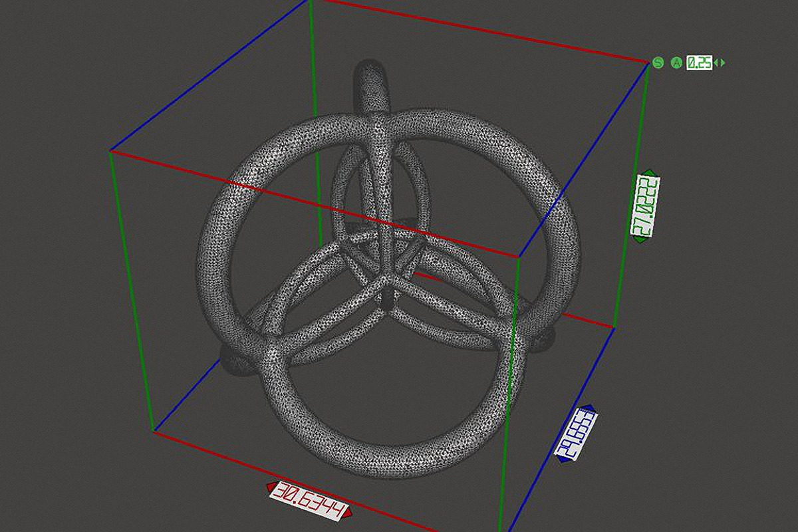798x532 pixels.
Task: Click the arrow right of red 30.6344
Action: click(x=348, y=512)
